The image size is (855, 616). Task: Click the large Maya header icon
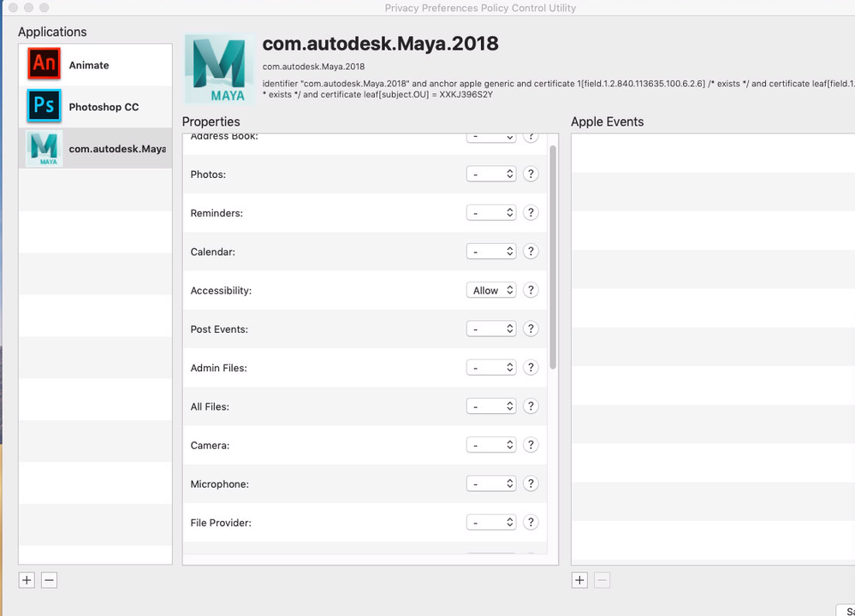click(x=219, y=69)
